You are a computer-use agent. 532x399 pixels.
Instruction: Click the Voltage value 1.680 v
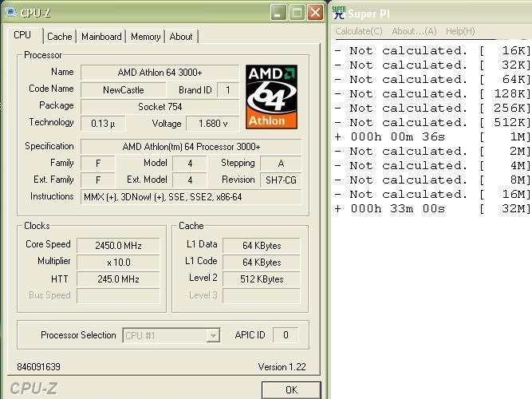coord(213,124)
